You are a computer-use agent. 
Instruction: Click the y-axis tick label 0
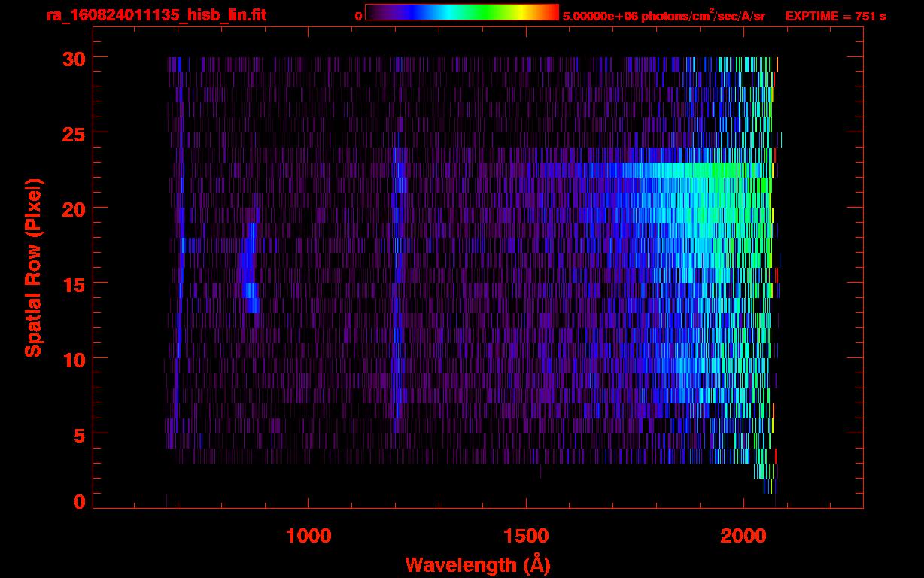(78, 500)
